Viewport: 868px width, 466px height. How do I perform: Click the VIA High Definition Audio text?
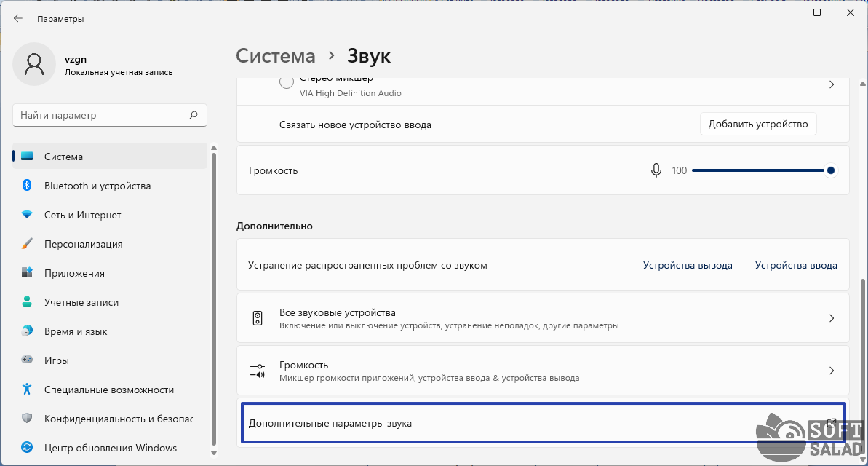351,94
